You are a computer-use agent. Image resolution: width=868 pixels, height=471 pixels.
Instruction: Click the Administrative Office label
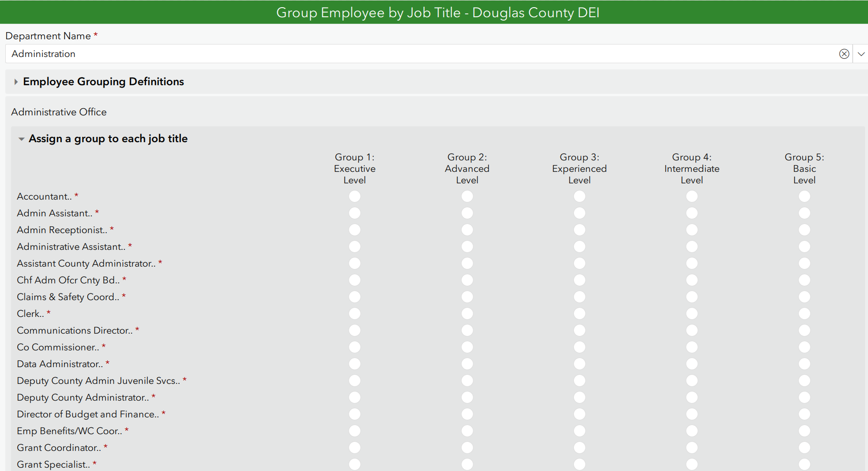59,112
